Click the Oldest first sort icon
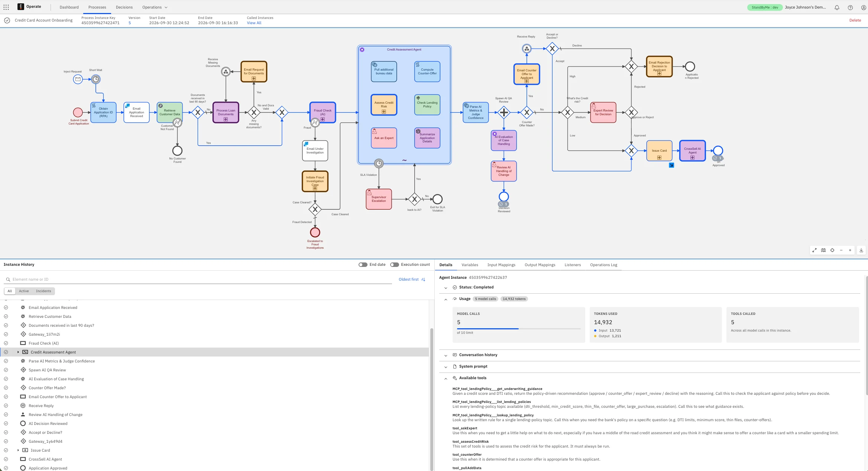Viewport: 868px width, 471px height. click(423, 279)
